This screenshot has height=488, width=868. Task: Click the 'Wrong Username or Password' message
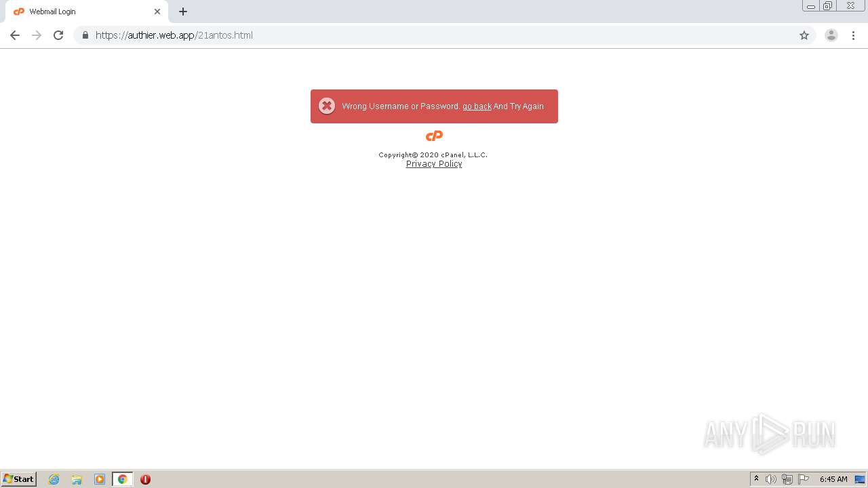(x=401, y=106)
